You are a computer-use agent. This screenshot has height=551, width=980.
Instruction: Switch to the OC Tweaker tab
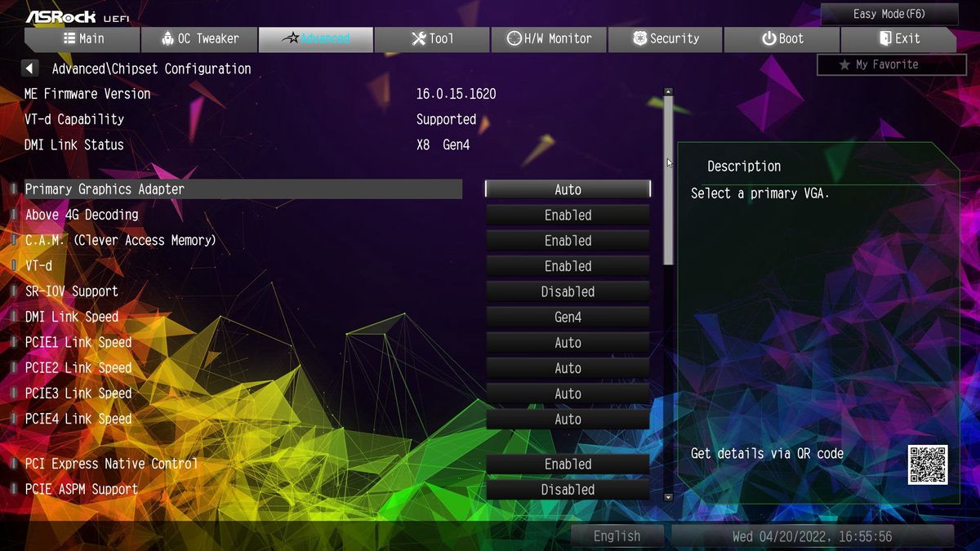tap(199, 39)
